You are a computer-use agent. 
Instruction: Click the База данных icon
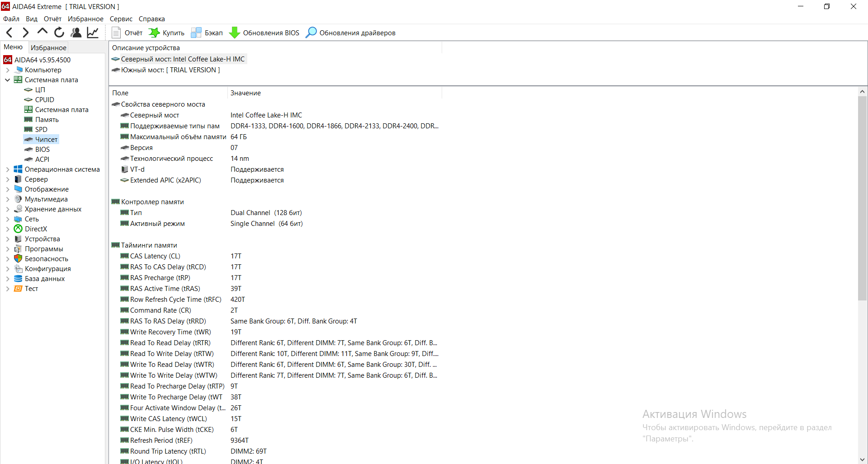tap(18, 279)
